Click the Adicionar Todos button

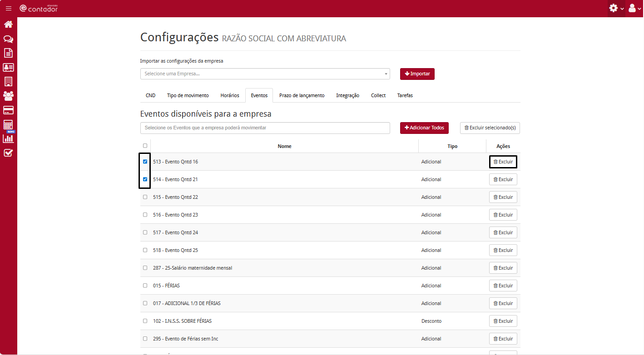point(425,128)
